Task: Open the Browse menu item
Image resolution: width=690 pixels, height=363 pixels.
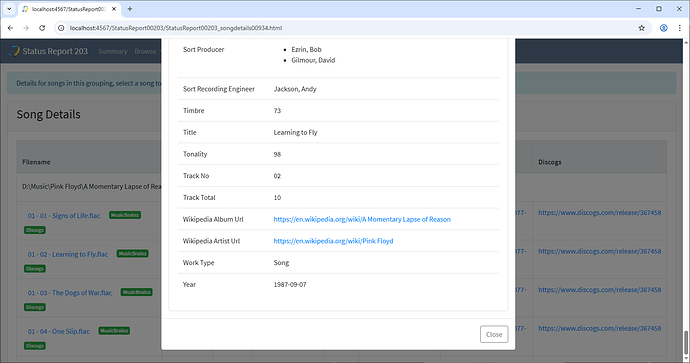Action: (146, 51)
